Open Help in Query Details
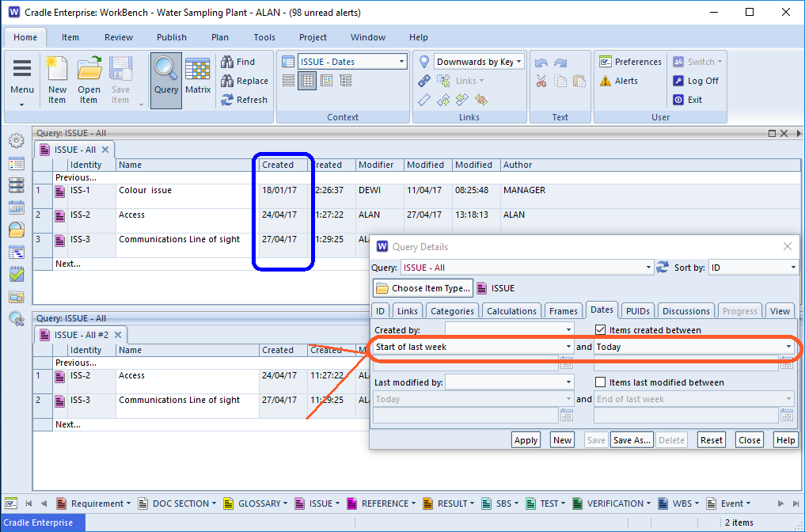 pyautogui.click(x=785, y=440)
